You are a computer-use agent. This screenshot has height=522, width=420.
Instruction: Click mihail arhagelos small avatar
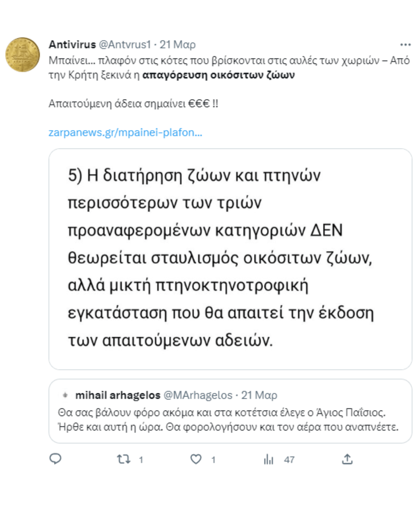(65, 395)
